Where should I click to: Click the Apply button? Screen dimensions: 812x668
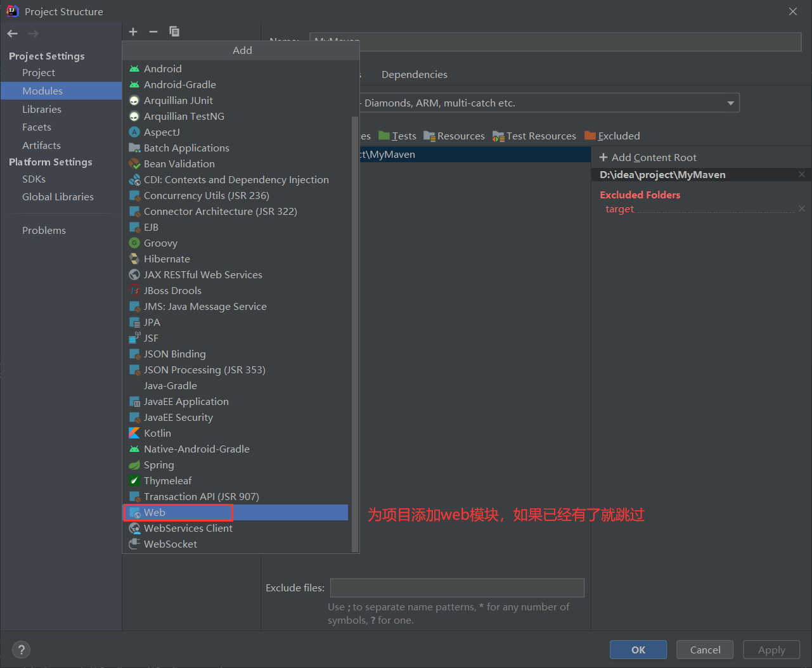pyautogui.click(x=771, y=650)
